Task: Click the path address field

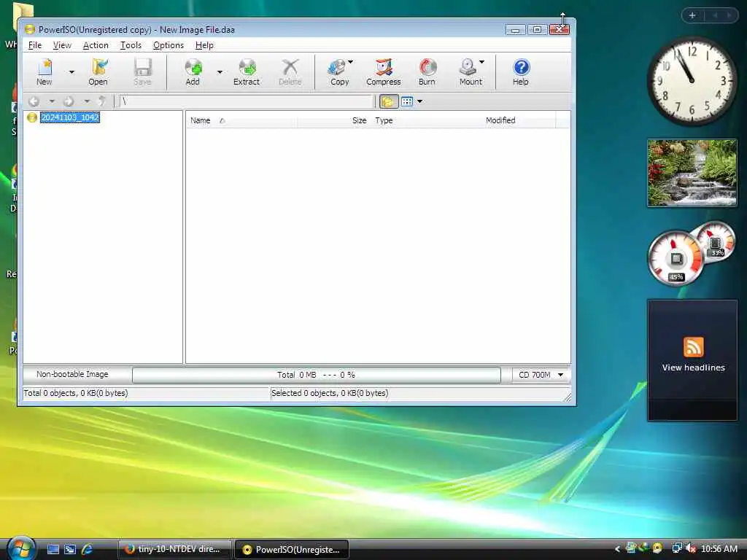Action: pyautogui.click(x=246, y=101)
